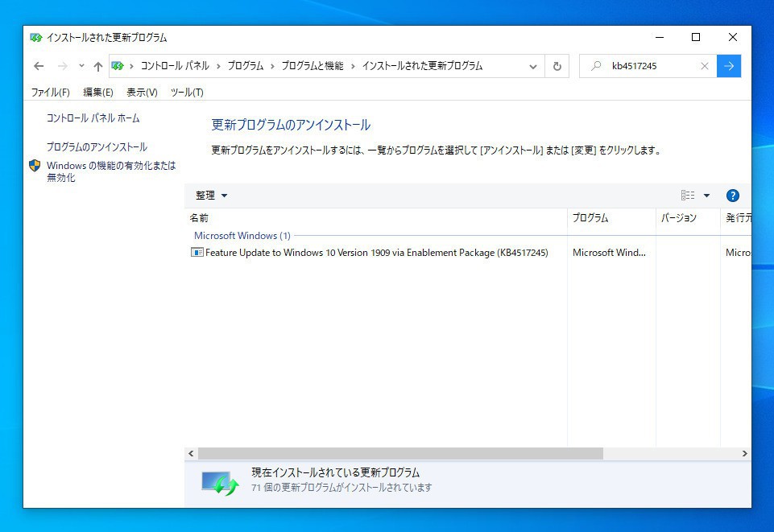The image size is (774, 532).
Task: Open the ツール(T) menu
Action: pos(187,93)
